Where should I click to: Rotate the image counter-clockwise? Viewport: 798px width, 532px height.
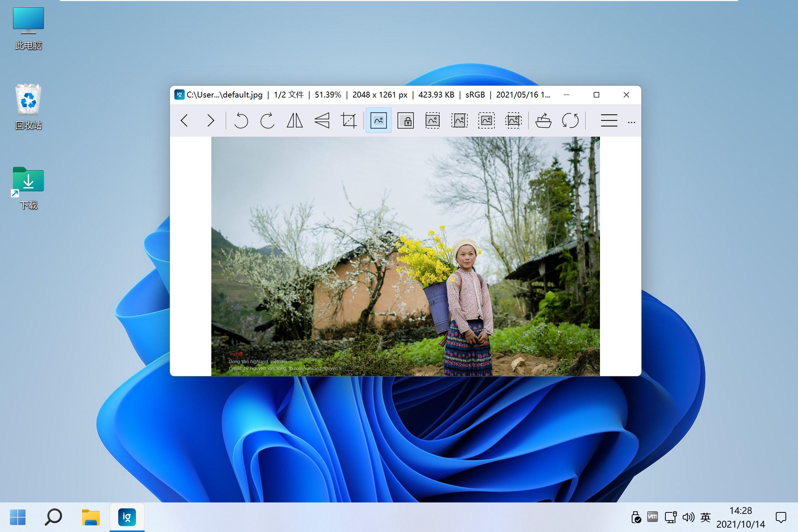coord(241,120)
